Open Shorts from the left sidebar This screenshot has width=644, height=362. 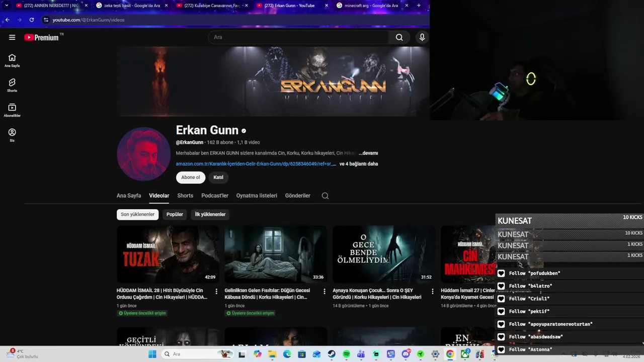click(12, 85)
